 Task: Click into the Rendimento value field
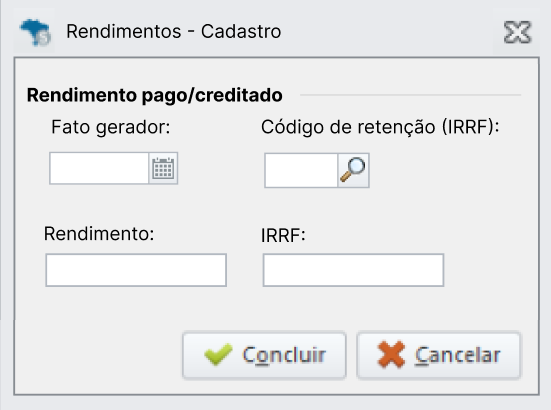click(136, 270)
